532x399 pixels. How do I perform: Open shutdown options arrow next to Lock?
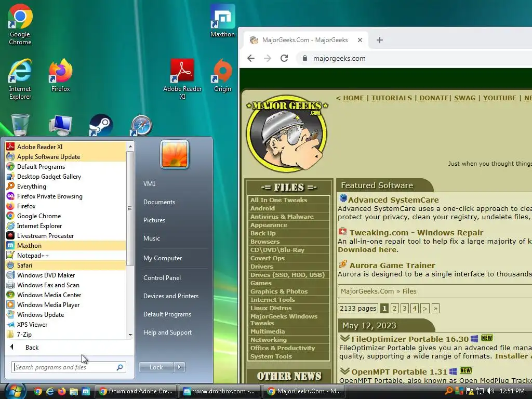click(179, 367)
